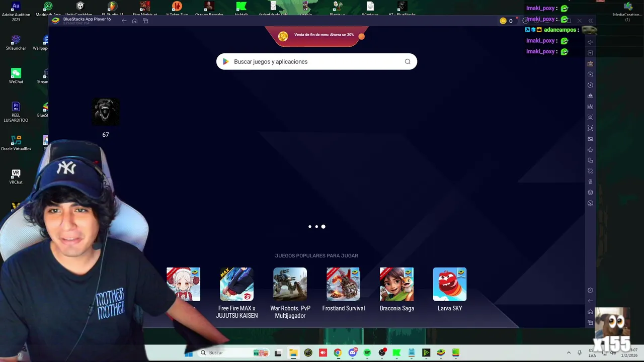
Task: Click the VRChat desktop shortcut
Action: pyautogui.click(x=16, y=176)
